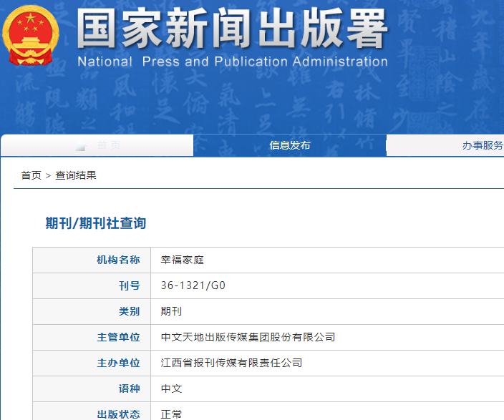Click the 国家新闻出版署 site title
The image size is (504, 420).
click(x=232, y=30)
